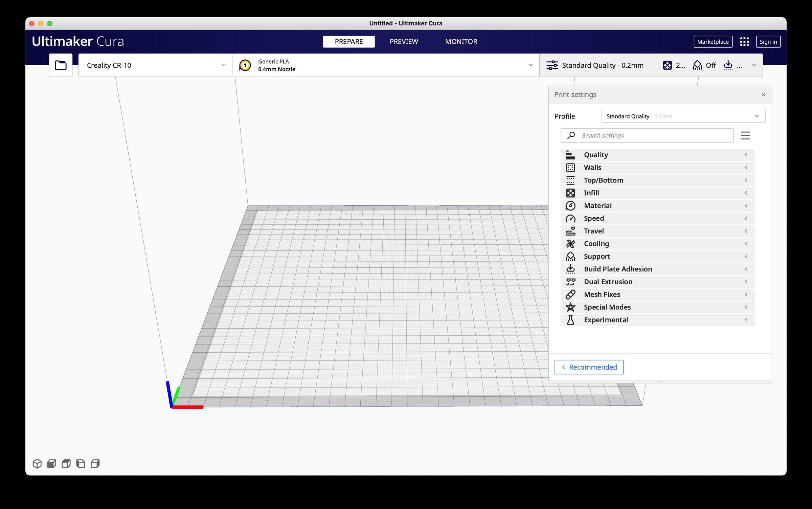The image size is (812, 509).
Task: Switch to the MONITOR tab
Action: click(x=461, y=42)
